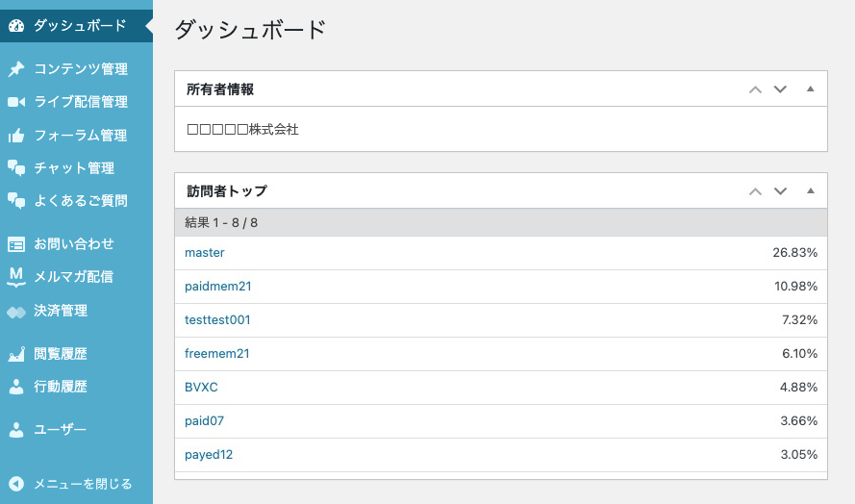Image resolution: width=855 pixels, height=504 pixels.
Task: Open the master visitor link
Action: [204, 253]
